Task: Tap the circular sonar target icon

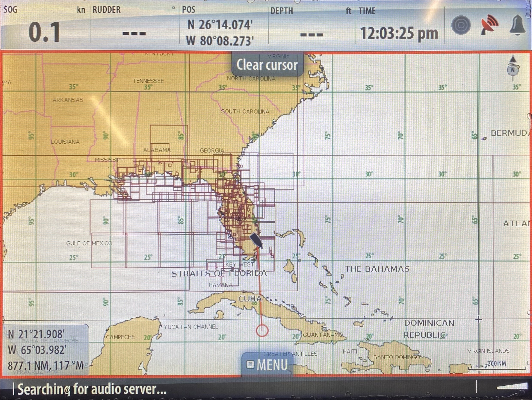Action: 461,25
